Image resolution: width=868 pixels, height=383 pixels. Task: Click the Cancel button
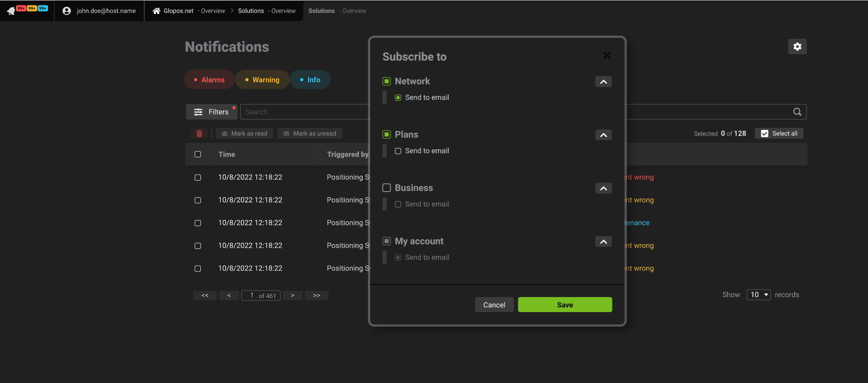[494, 305]
